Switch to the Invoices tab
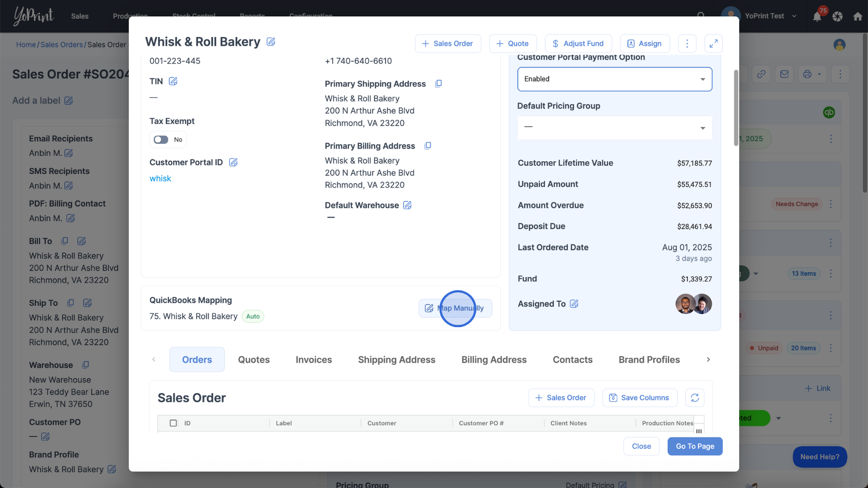 tap(314, 360)
